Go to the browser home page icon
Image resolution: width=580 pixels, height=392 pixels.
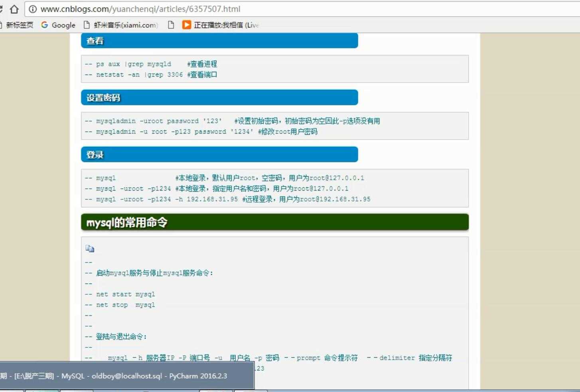14,9
